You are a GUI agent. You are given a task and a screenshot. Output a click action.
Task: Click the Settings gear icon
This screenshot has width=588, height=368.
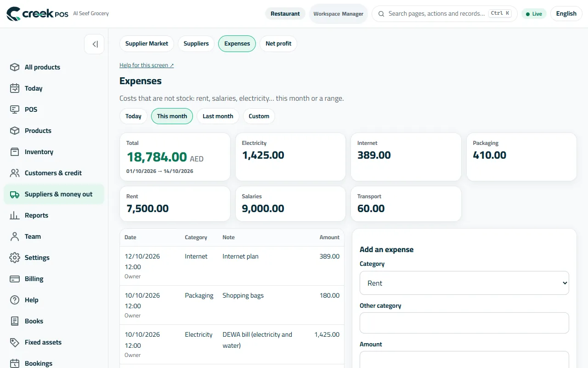pos(15,258)
